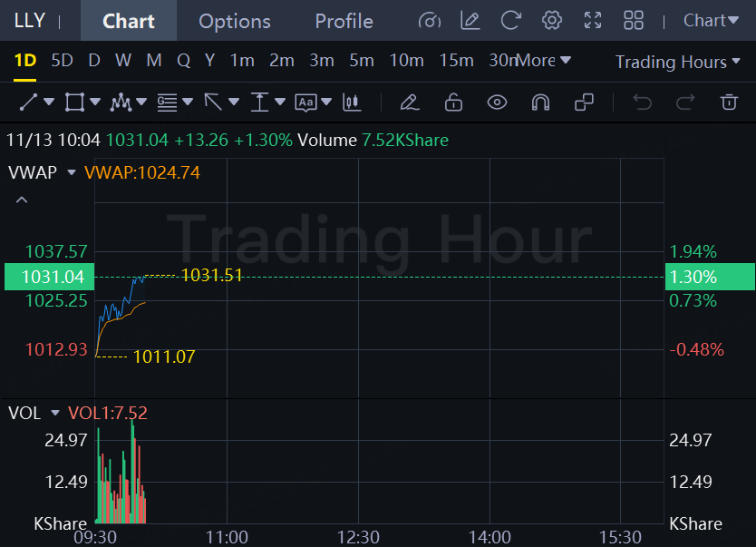Screen dimensions: 756x547
Task: Click the magnet snap tool icon
Action: pyautogui.click(x=540, y=103)
